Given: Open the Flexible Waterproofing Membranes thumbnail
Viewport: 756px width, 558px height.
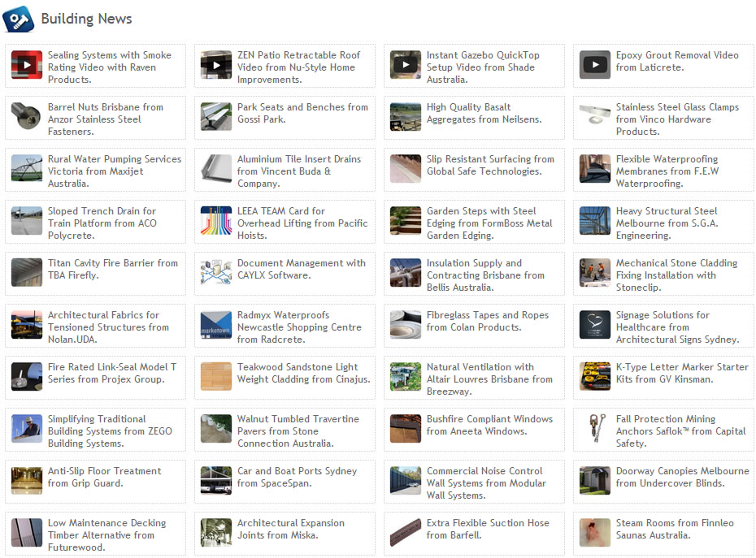Looking at the screenshot, I should tap(595, 169).
